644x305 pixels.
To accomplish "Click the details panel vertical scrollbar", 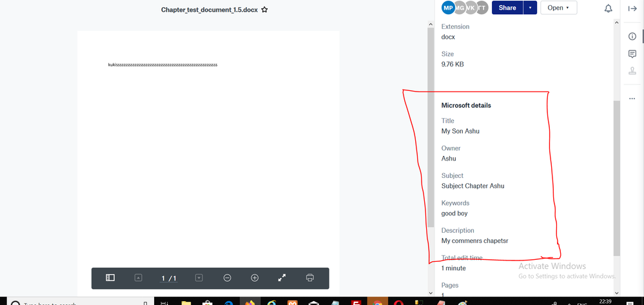I will (x=616, y=174).
